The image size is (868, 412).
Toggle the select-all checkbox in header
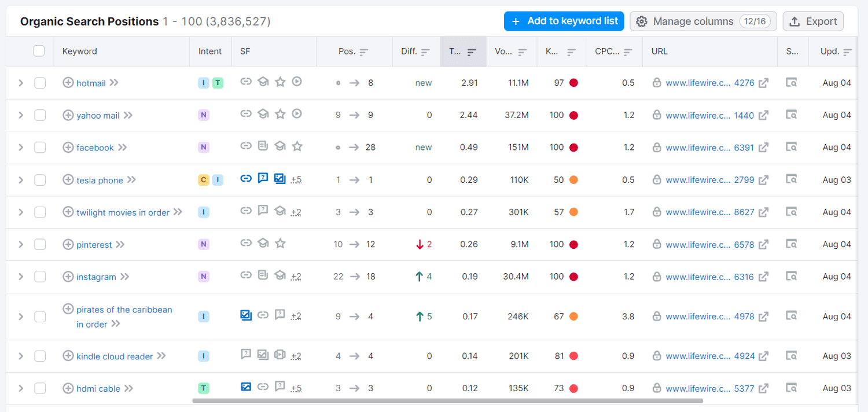point(39,51)
